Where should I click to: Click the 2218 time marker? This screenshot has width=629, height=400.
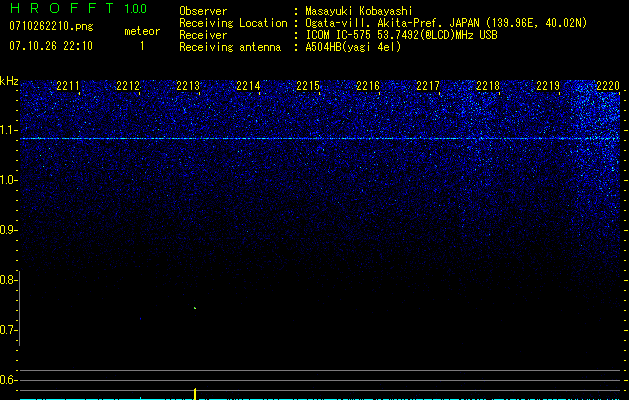488,85
